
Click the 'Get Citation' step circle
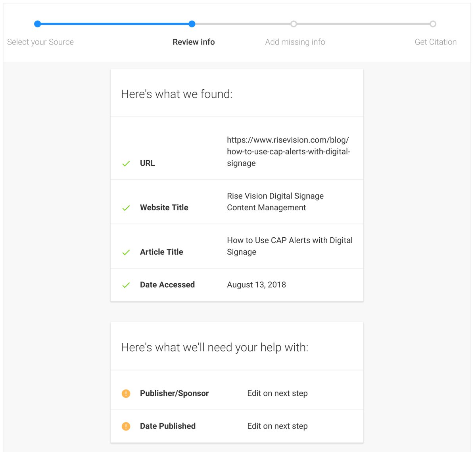coord(433,24)
